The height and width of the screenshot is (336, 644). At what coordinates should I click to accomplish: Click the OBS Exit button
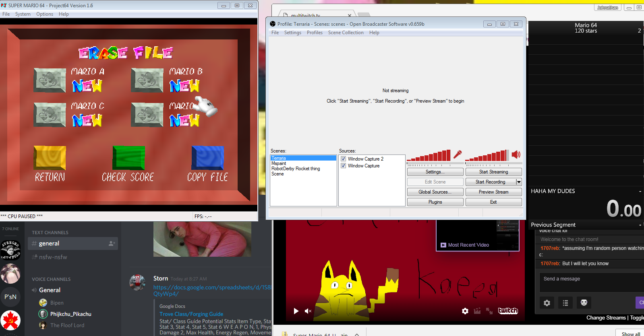(x=494, y=202)
